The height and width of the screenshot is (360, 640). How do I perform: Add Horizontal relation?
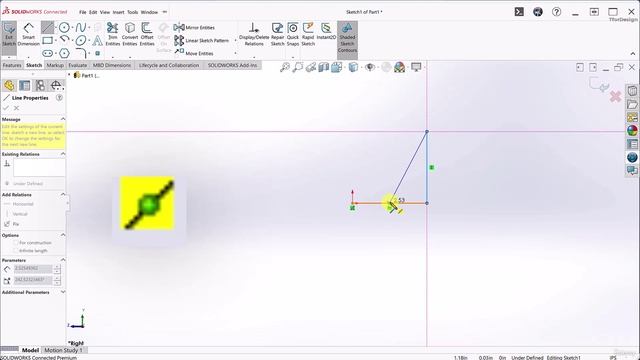(x=18, y=204)
